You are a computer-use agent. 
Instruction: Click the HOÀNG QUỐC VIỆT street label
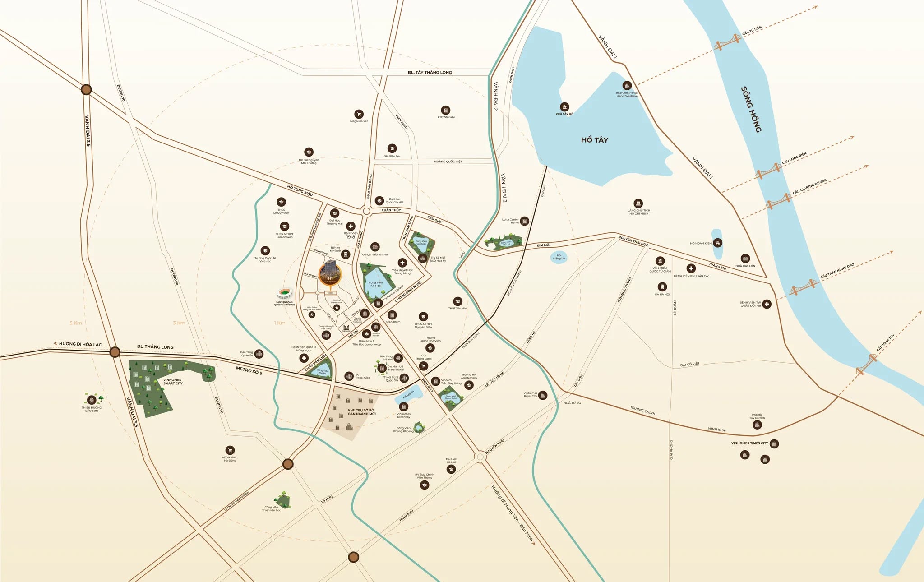click(448, 162)
